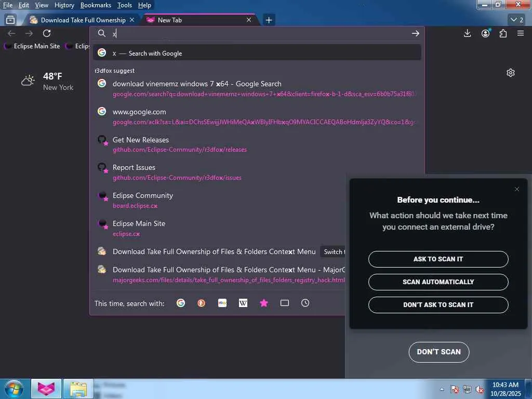Open the Windows Start menu
Viewport: 532px width, 399px height.
(x=14, y=389)
